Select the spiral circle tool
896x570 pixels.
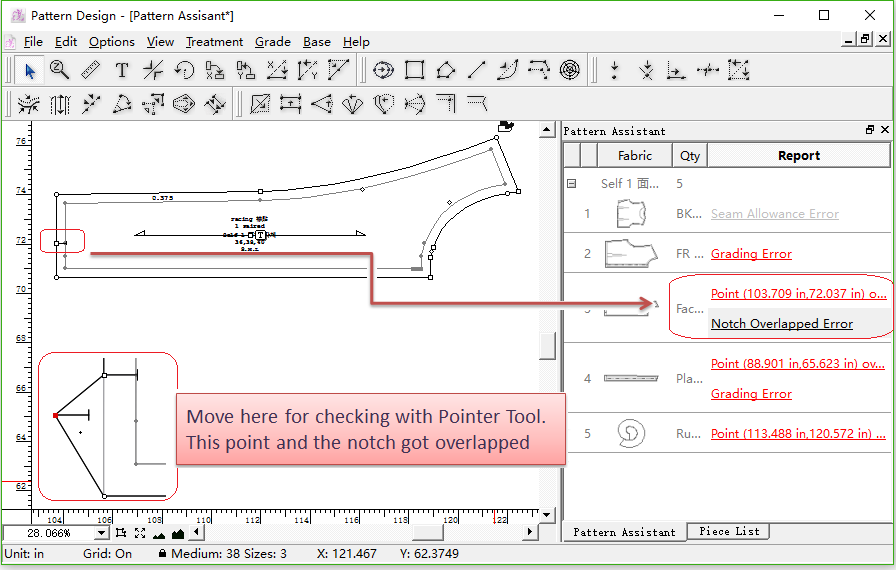click(569, 70)
